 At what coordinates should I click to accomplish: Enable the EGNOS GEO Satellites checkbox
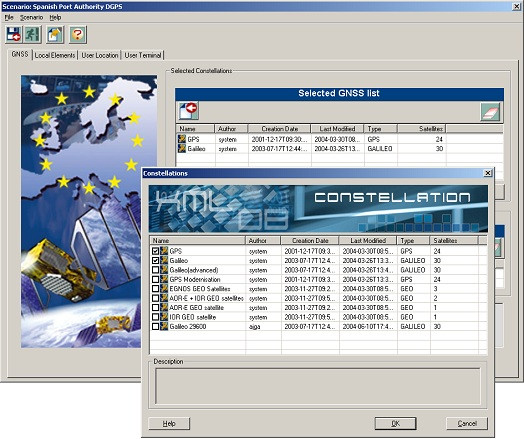click(155, 288)
